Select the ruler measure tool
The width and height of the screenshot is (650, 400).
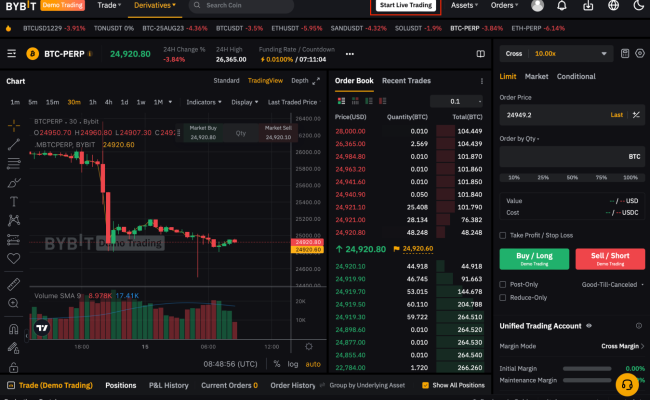[13, 285]
